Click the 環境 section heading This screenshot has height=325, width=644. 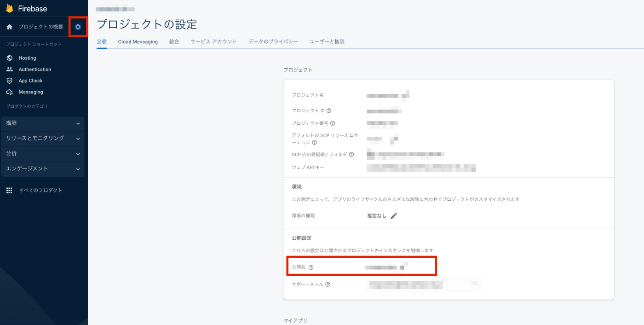(297, 187)
